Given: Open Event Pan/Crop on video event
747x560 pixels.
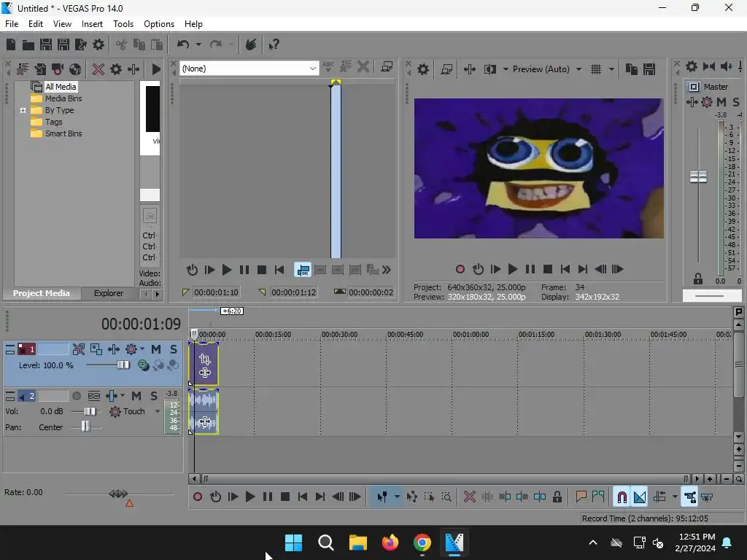Looking at the screenshot, I should point(205,359).
